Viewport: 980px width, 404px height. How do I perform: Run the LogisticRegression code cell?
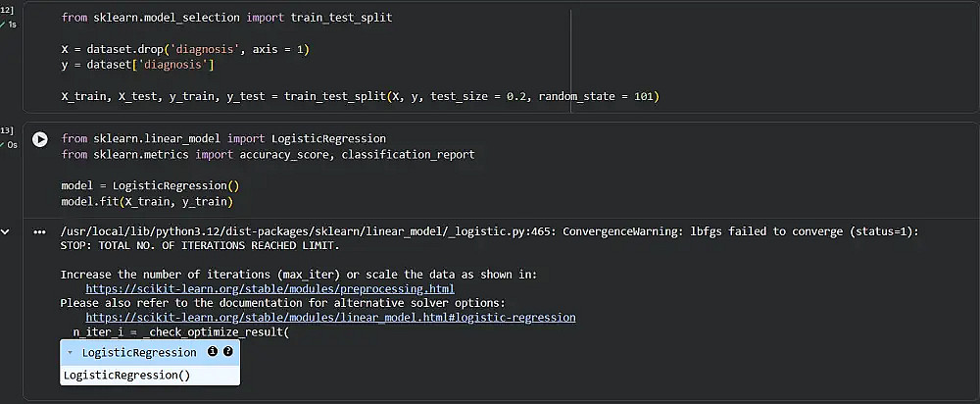[40, 139]
